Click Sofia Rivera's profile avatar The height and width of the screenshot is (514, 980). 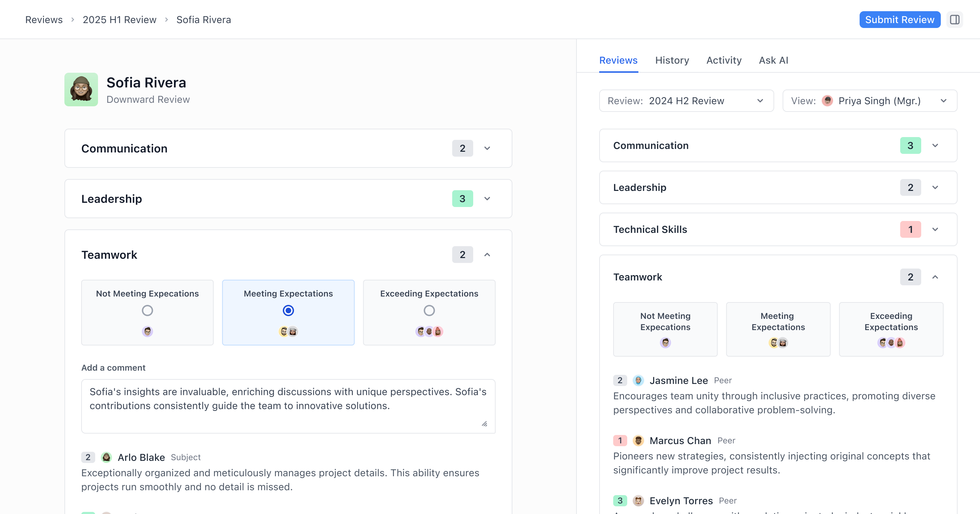pos(81,90)
